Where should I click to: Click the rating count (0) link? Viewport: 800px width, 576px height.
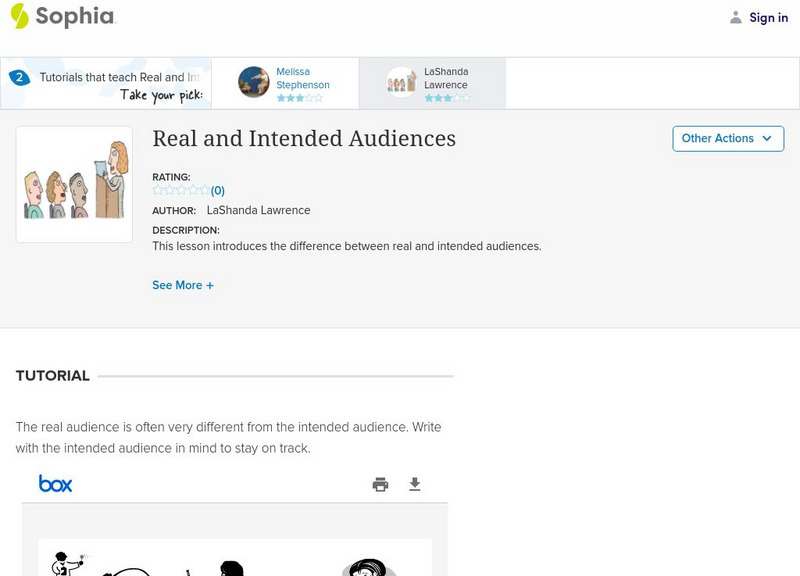coord(217,190)
